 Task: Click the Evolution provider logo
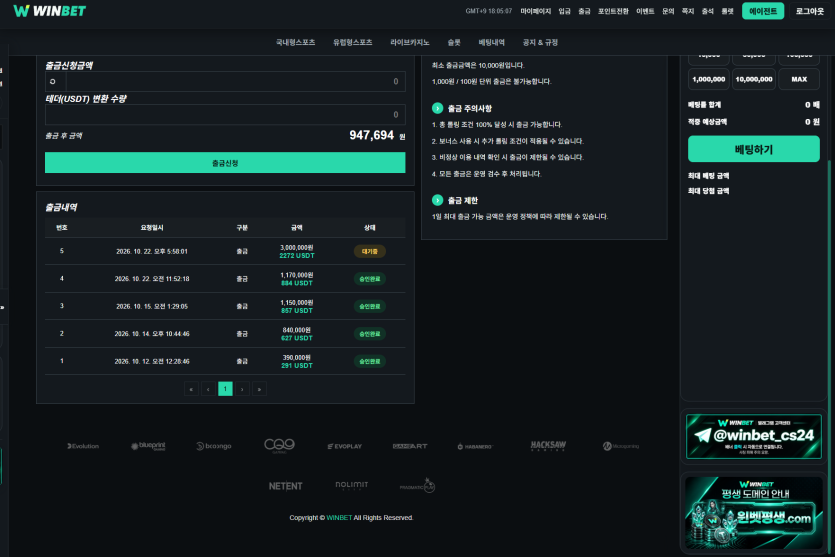(83, 446)
